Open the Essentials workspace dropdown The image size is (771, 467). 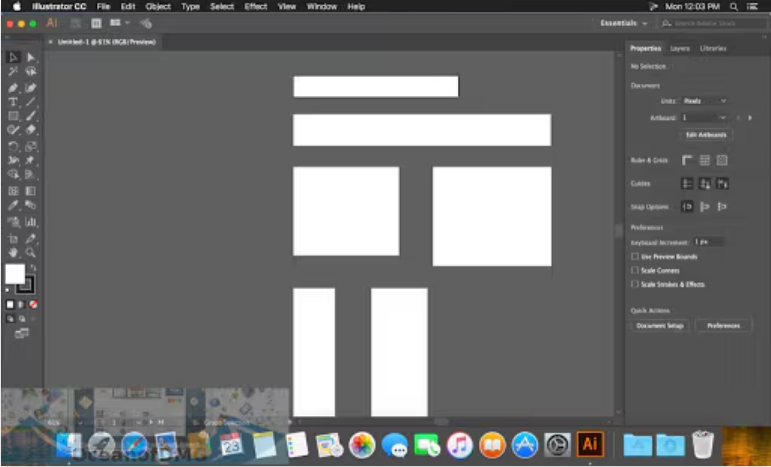(x=624, y=23)
